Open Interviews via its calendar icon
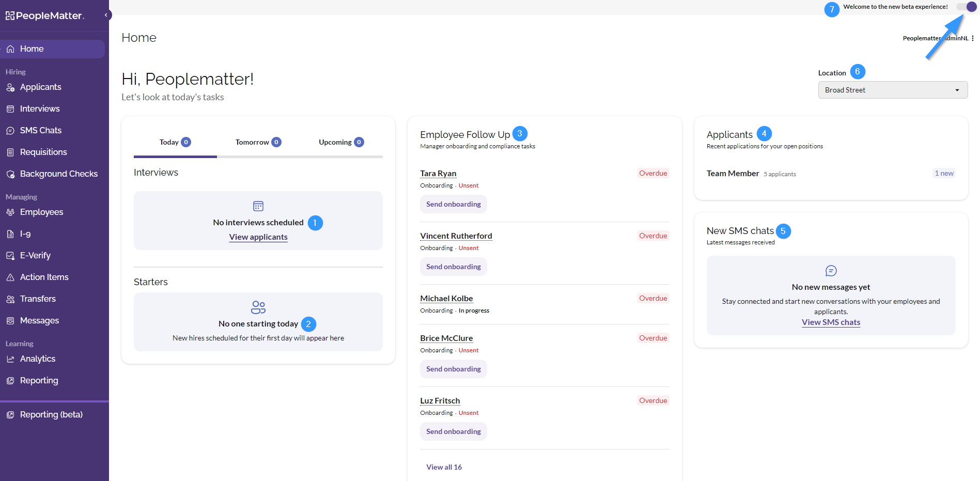This screenshot has height=481, width=980. [x=10, y=109]
